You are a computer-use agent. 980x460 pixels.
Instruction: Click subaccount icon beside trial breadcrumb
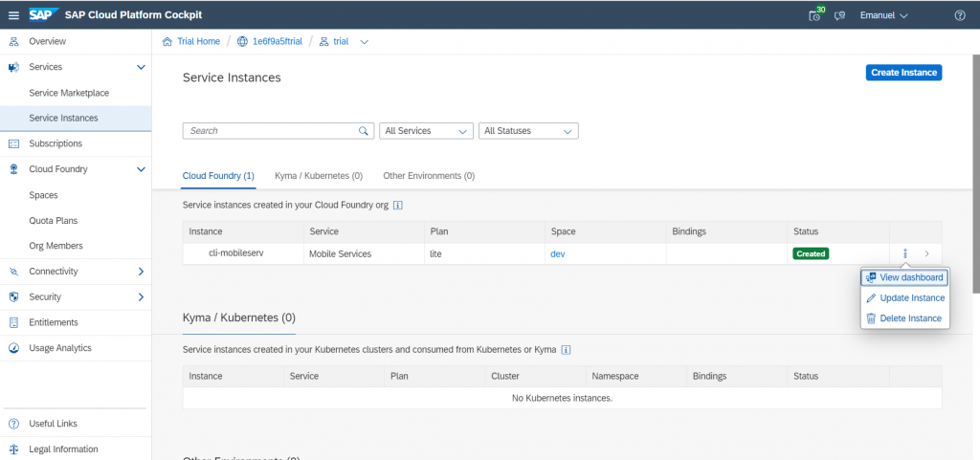323,42
